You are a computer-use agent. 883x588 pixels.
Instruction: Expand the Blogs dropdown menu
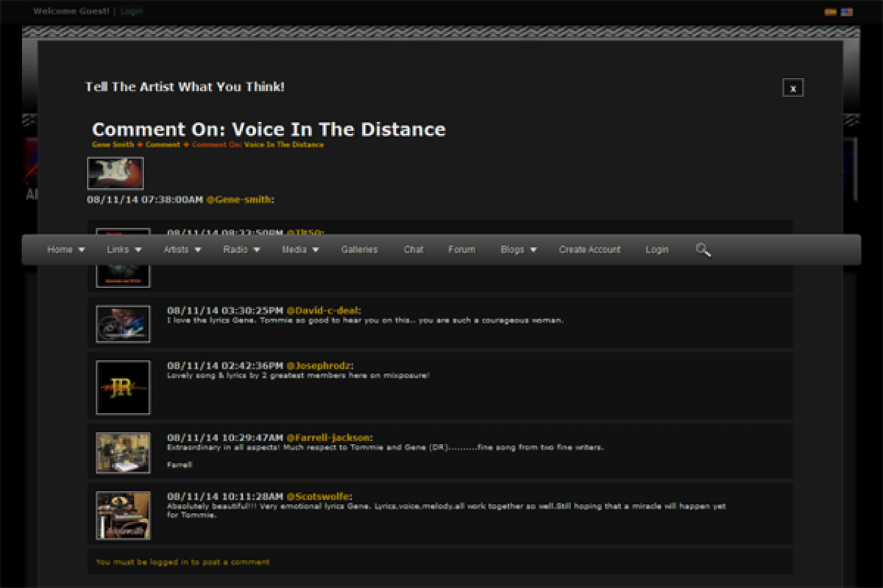519,250
